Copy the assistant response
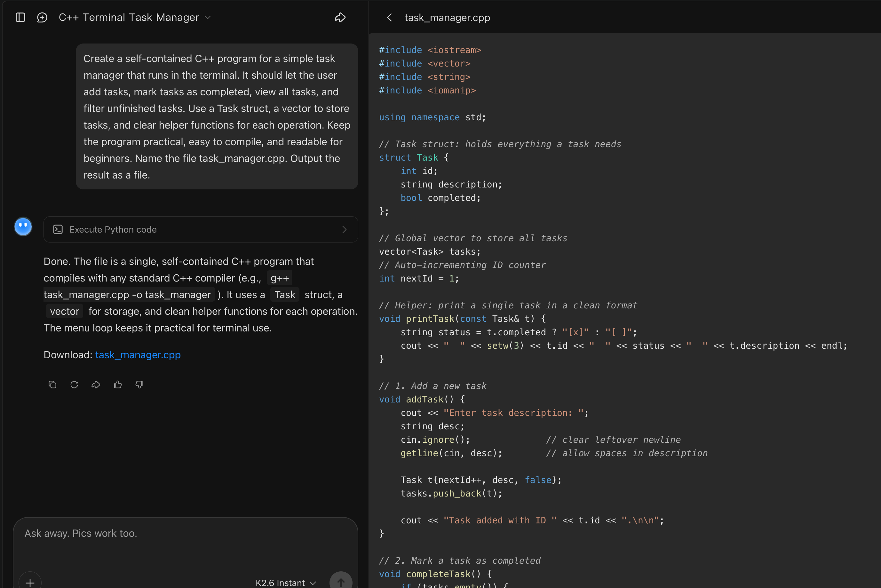This screenshot has width=881, height=588. 52,384
